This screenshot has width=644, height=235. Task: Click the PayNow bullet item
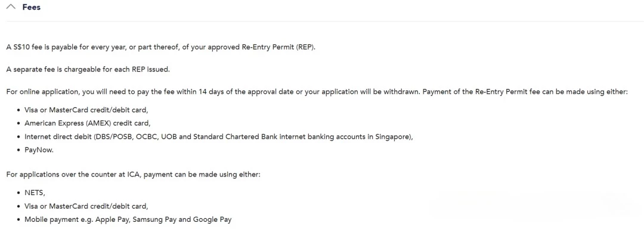(39, 150)
